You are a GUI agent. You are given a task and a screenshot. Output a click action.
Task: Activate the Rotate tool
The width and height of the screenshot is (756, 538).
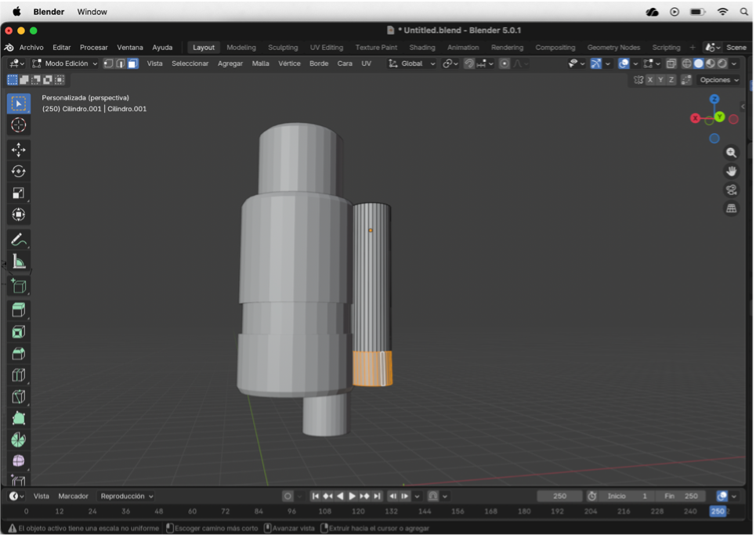[18, 171]
